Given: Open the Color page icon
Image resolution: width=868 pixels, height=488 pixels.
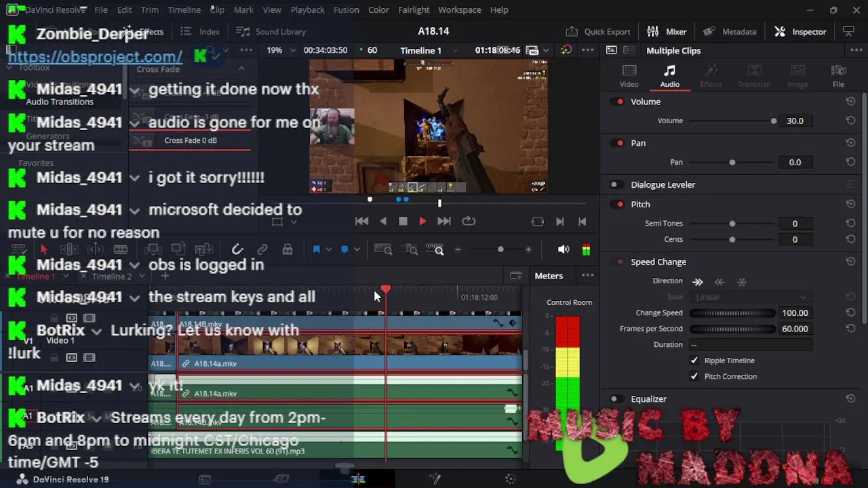Looking at the screenshot, I should pos(511,479).
